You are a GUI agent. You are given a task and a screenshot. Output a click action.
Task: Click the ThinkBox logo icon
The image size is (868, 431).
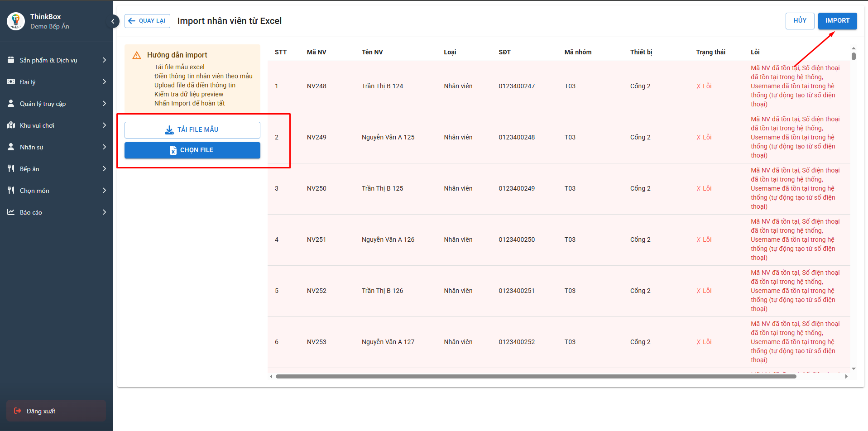pos(16,21)
